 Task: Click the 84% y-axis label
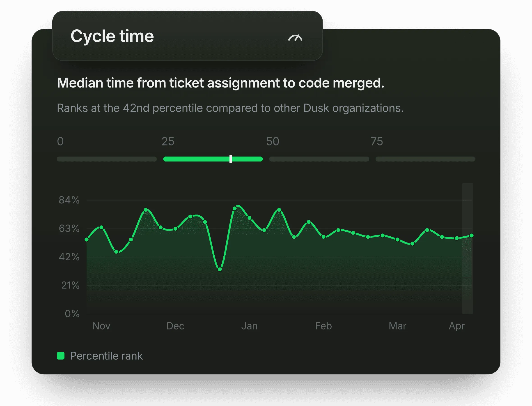(x=69, y=200)
